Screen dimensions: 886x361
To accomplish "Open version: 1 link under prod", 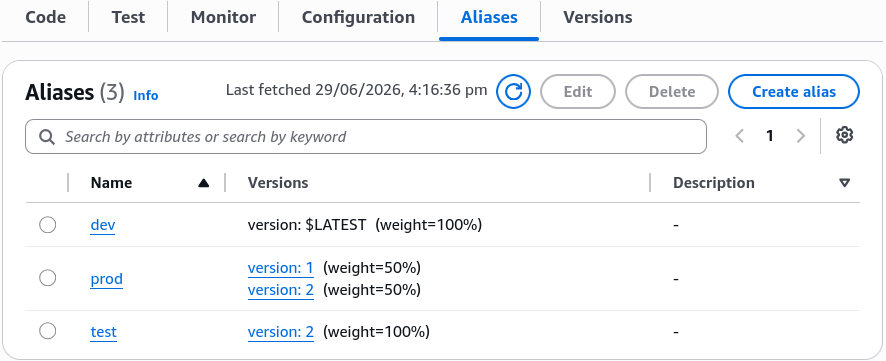I will pyautogui.click(x=280, y=268).
